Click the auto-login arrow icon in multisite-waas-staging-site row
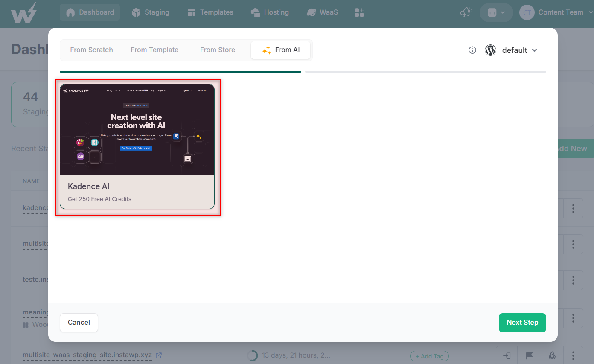Screen dimensions: 594x364 coord(507,355)
